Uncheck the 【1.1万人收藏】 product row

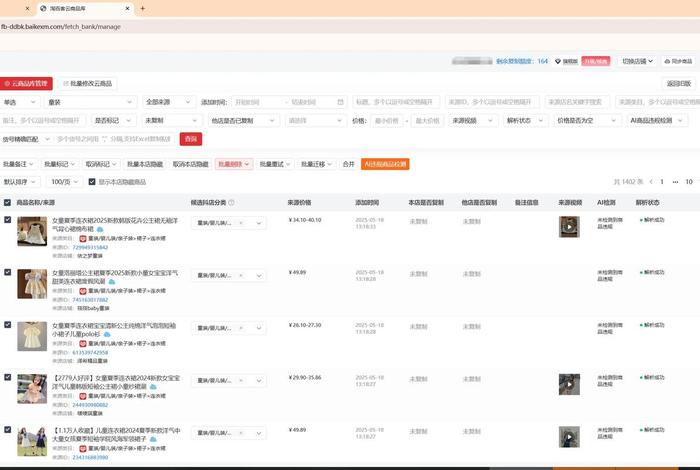pyautogui.click(x=8, y=430)
